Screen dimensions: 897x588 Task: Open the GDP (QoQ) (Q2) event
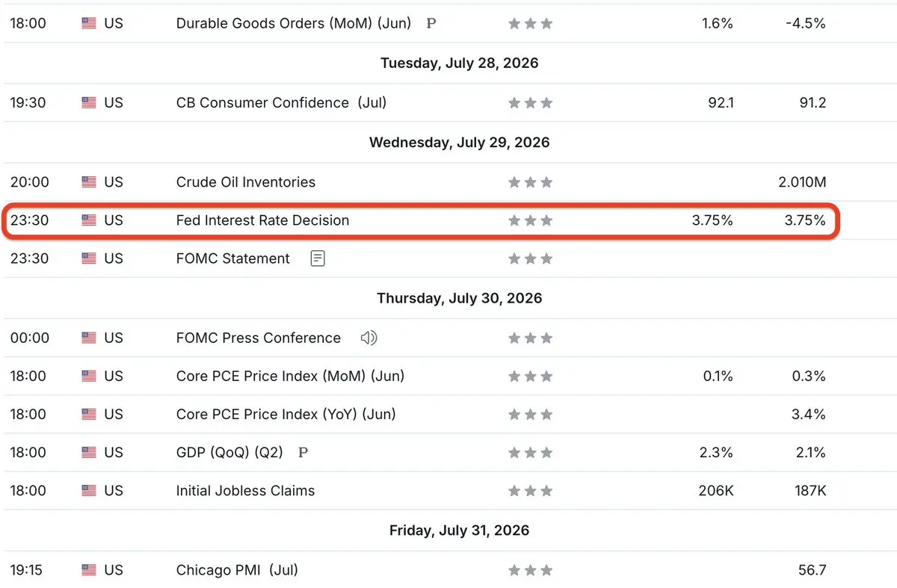[234, 452]
